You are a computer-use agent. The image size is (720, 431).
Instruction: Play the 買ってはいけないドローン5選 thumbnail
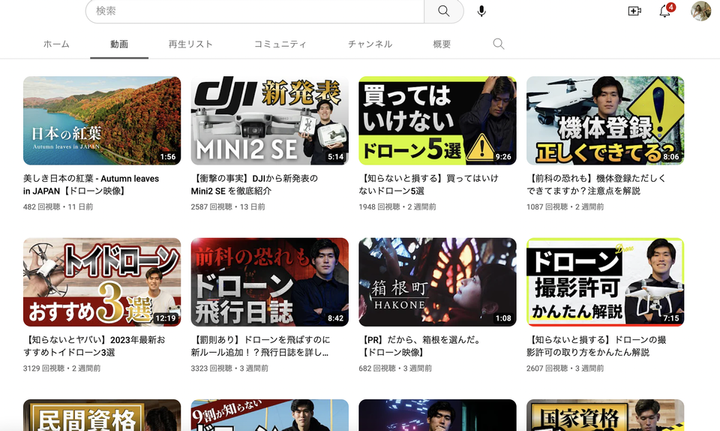[437, 121]
